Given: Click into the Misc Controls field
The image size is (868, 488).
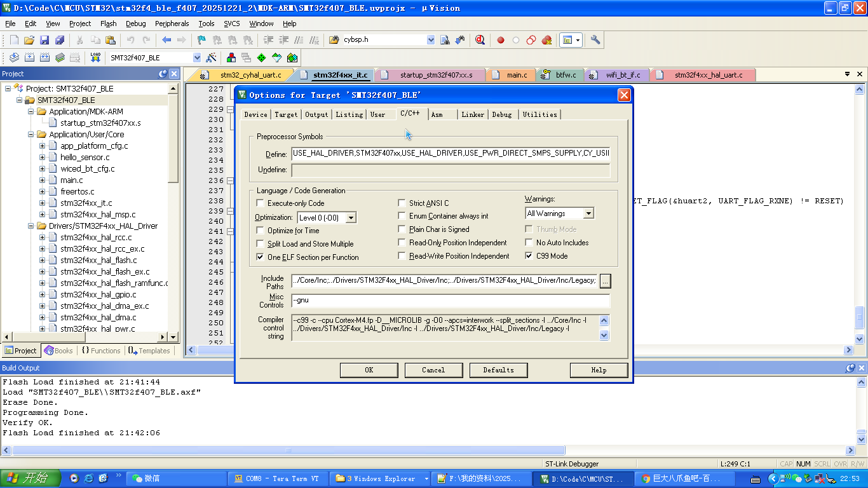Looking at the screenshot, I should pos(450,301).
